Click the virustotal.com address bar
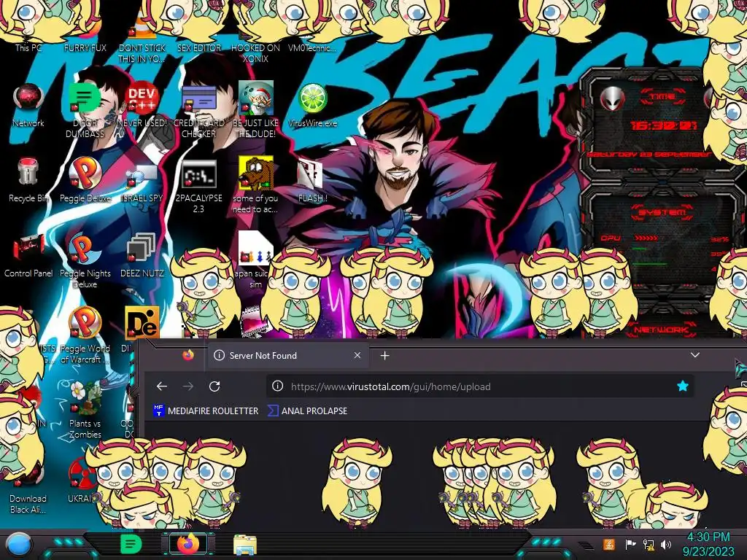This screenshot has height=560, width=747. coord(480,386)
